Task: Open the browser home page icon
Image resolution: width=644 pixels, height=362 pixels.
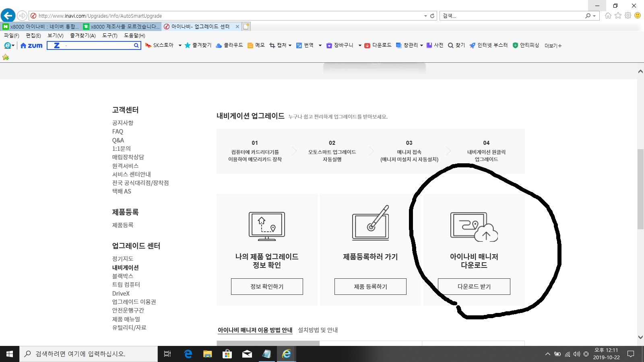Action: 608,16
